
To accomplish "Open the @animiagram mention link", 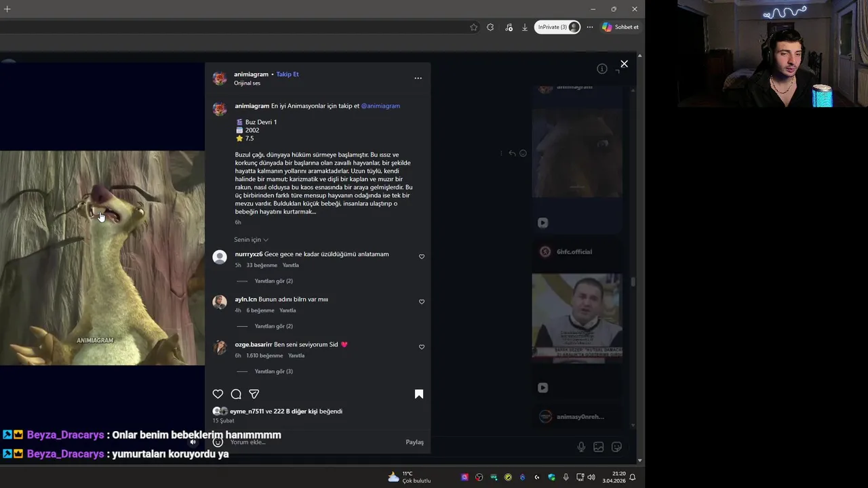I will (x=380, y=106).
